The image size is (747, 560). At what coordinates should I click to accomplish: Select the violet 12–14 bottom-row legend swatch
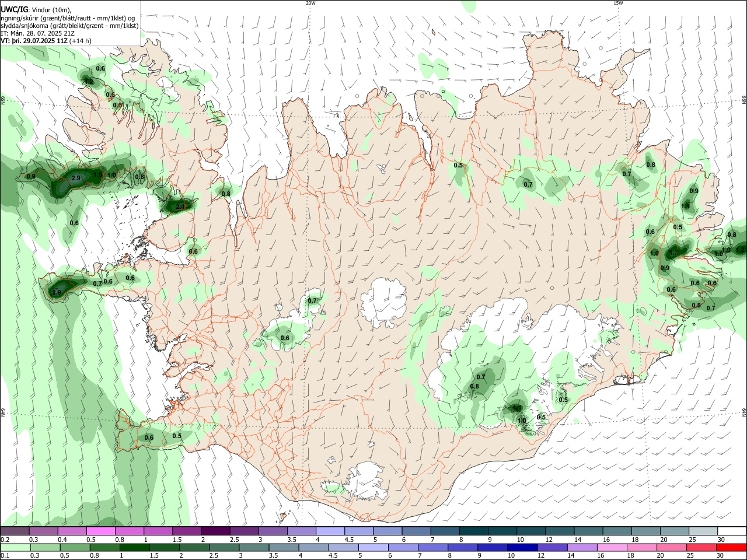(551, 548)
